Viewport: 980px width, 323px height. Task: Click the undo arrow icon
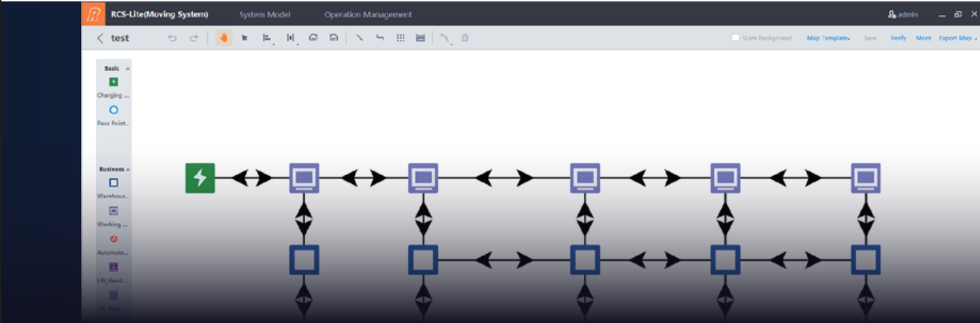171,38
